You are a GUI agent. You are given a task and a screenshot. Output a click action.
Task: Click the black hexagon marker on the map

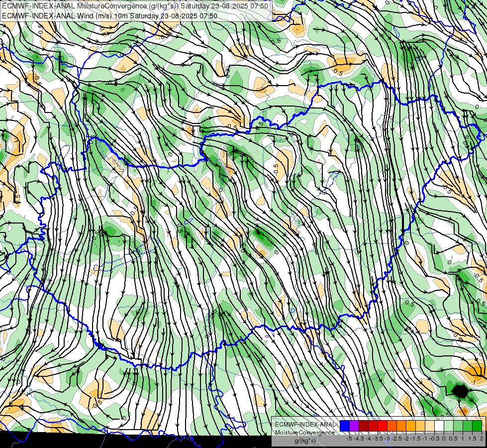pos(460,391)
